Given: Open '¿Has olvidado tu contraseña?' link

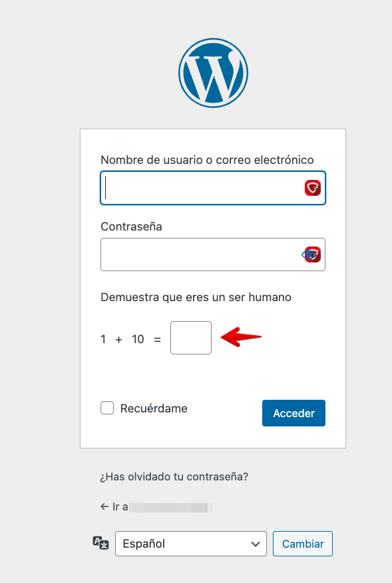Looking at the screenshot, I should point(174,476).
